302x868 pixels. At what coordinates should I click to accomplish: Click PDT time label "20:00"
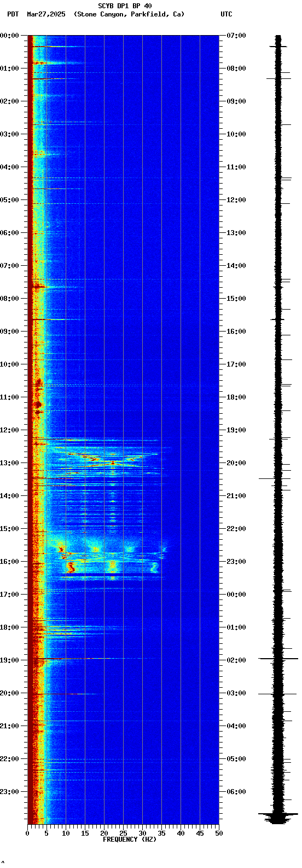point(9,693)
